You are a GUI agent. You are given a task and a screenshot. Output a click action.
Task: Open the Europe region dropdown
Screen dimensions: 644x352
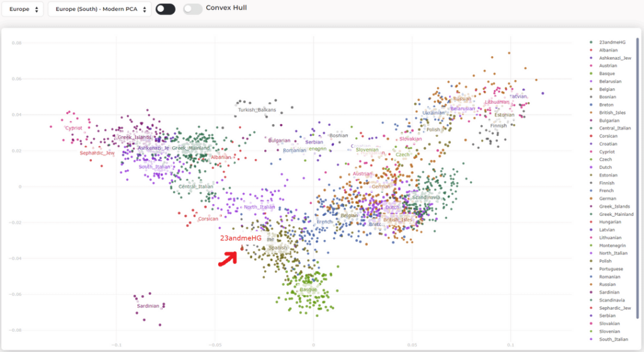click(22, 9)
